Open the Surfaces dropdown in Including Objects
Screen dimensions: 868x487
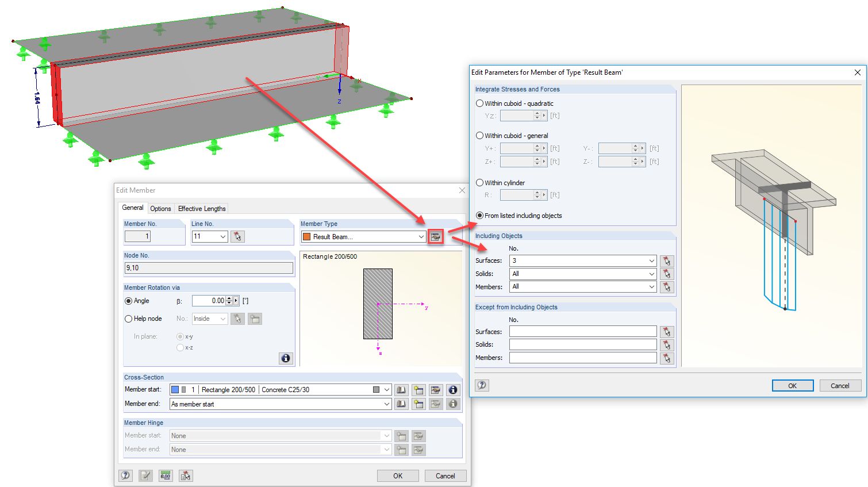pos(651,260)
